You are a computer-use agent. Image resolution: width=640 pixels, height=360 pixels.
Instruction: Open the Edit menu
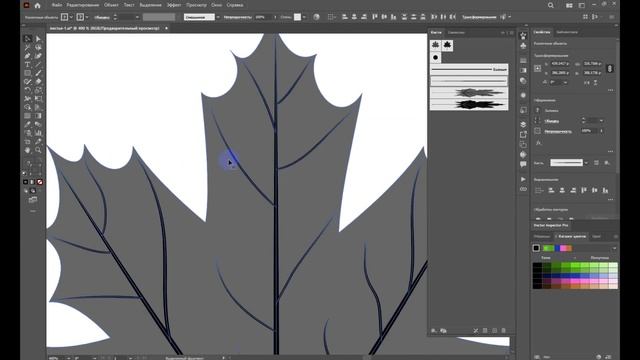click(x=83, y=5)
